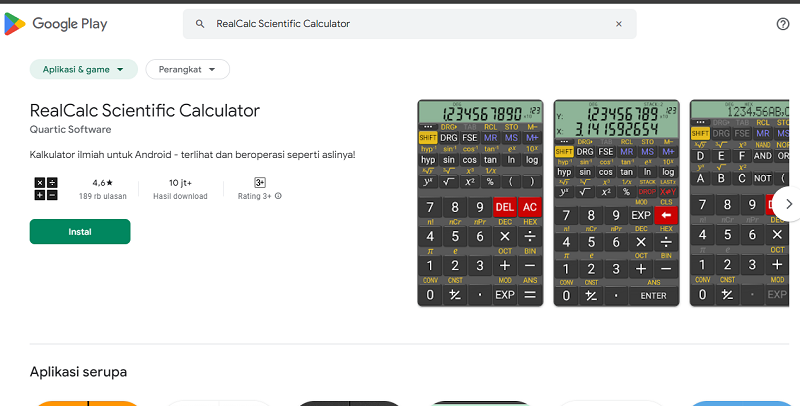Clear the search field with the X
The image size is (800, 406).
point(618,24)
